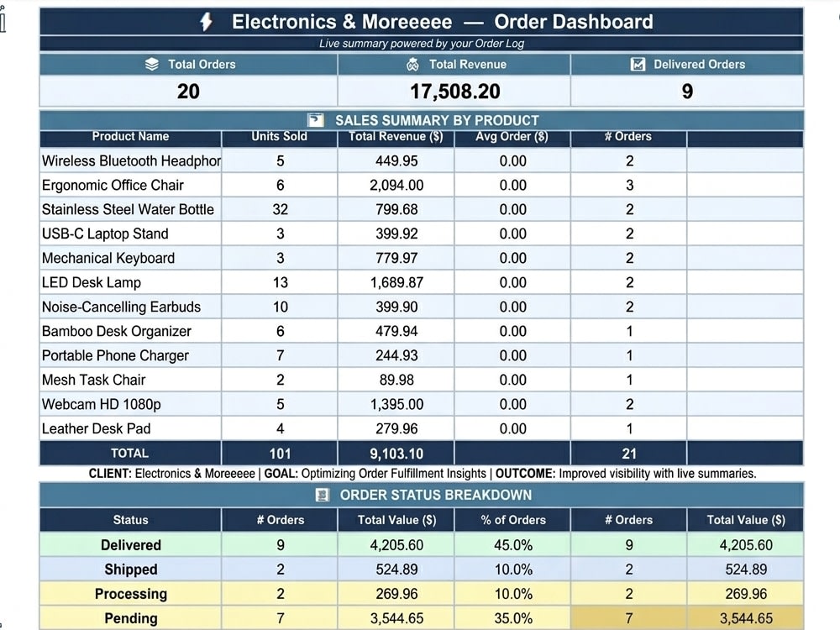Select the CLIENT, GOAL and OUTCOME note line
840x630 pixels.
[x=423, y=474]
